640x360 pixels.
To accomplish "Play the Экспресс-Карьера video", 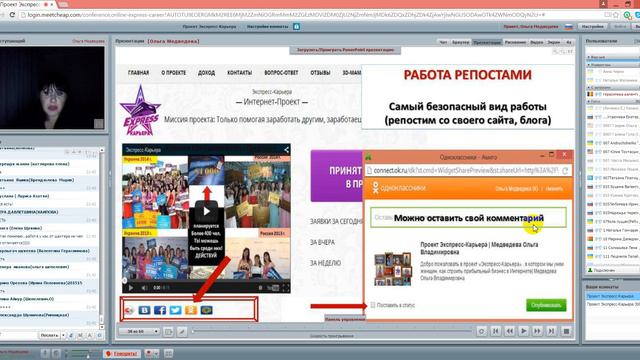I will [x=206, y=211].
